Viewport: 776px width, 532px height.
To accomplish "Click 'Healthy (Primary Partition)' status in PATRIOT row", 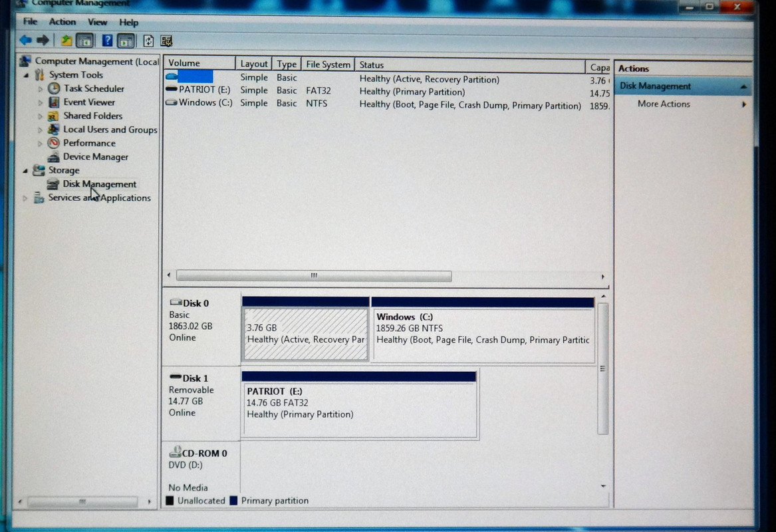I will coord(412,92).
